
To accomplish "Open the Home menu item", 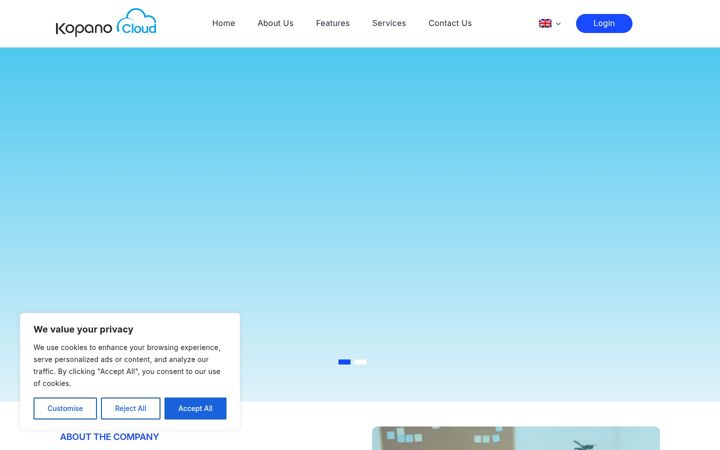I will coord(224,23).
